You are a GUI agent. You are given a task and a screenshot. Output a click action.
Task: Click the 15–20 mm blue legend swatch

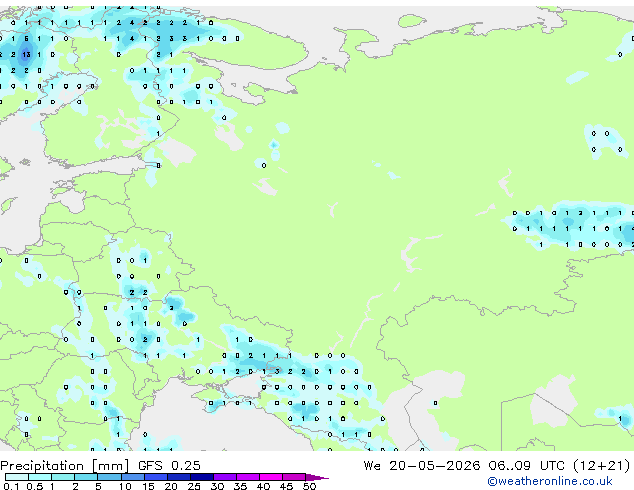tap(156, 477)
